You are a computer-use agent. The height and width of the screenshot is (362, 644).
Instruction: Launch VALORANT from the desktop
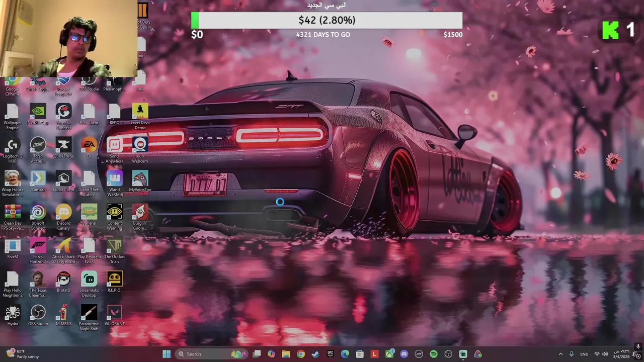(x=114, y=316)
